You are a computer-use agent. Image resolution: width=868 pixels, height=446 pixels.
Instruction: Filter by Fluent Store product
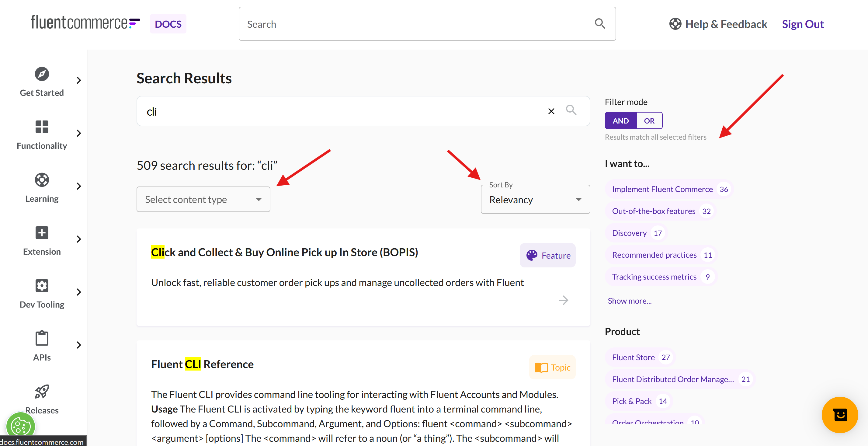(x=640, y=357)
